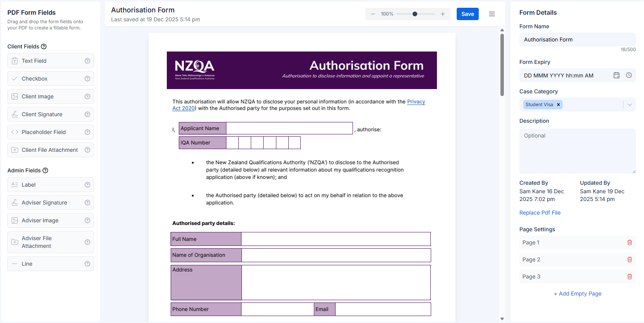
Task: Select the Adviser Image field icon
Action: click(15, 220)
